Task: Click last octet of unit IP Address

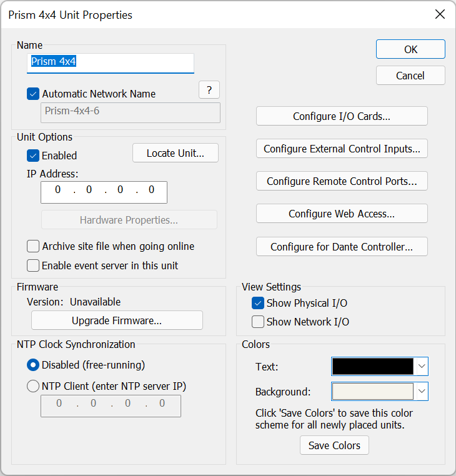Action: (x=152, y=190)
